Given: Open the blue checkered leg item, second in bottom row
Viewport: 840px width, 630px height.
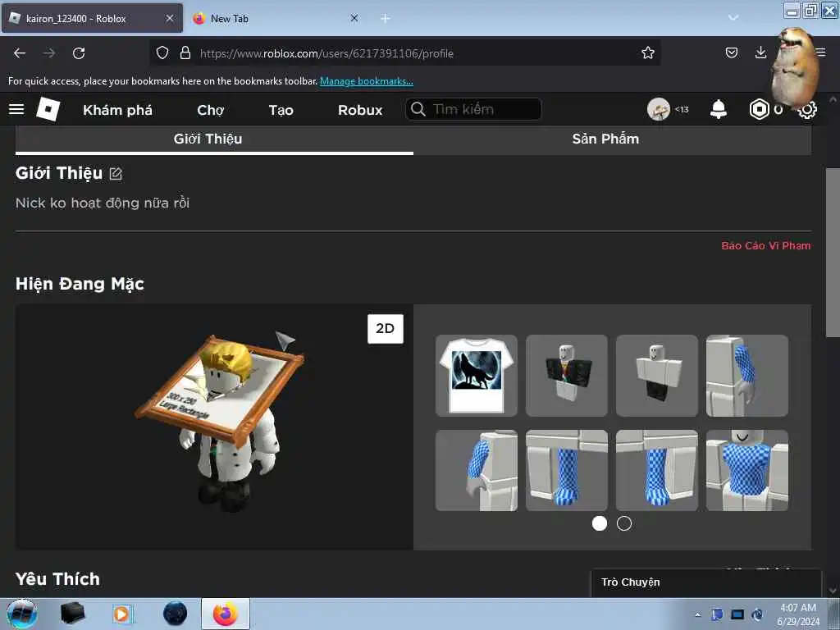Looking at the screenshot, I should (x=567, y=470).
